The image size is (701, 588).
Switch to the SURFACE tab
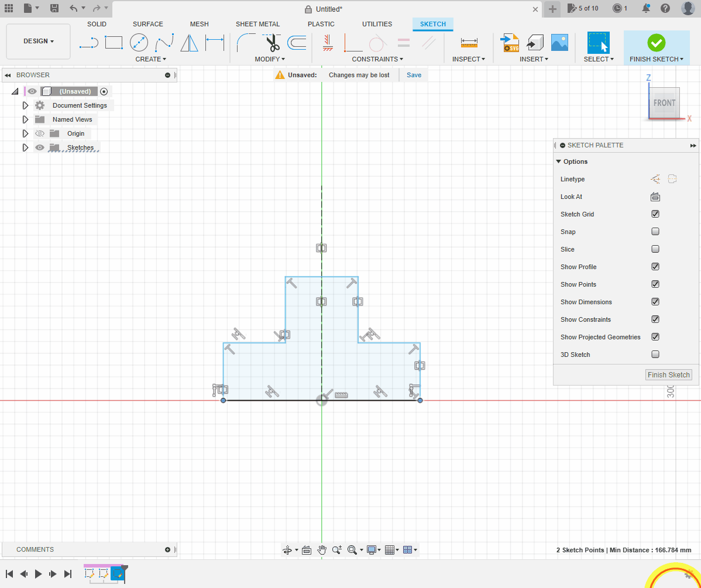(x=147, y=24)
